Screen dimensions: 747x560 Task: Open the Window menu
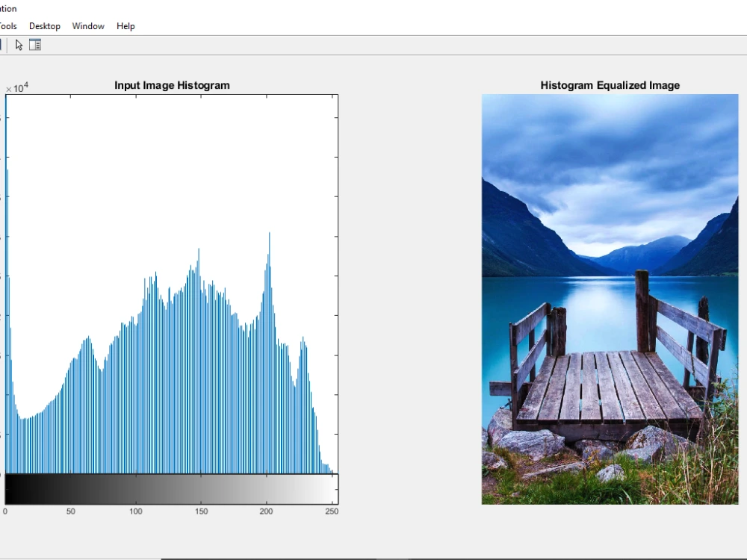pyautogui.click(x=88, y=25)
